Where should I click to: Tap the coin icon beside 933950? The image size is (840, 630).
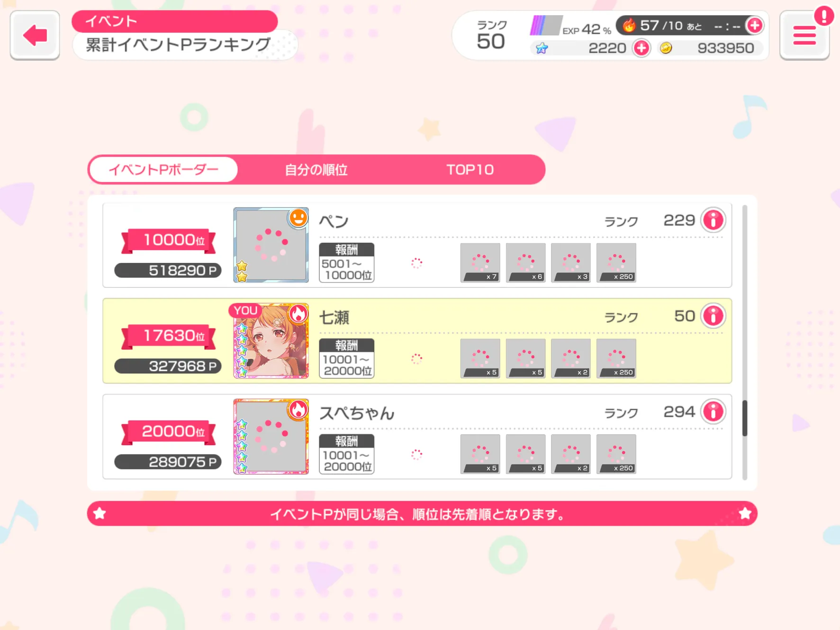click(x=666, y=48)
